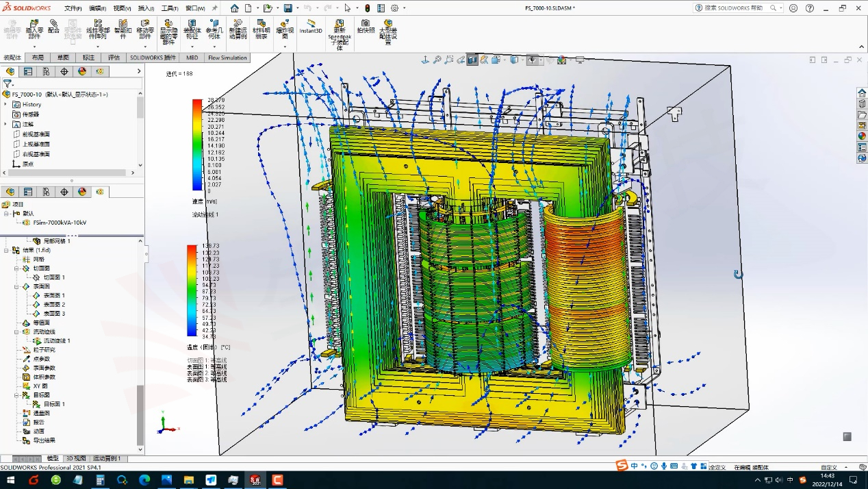
Task: Click the 智能扣件 smart fasteners tool
Action: point(123,29)
